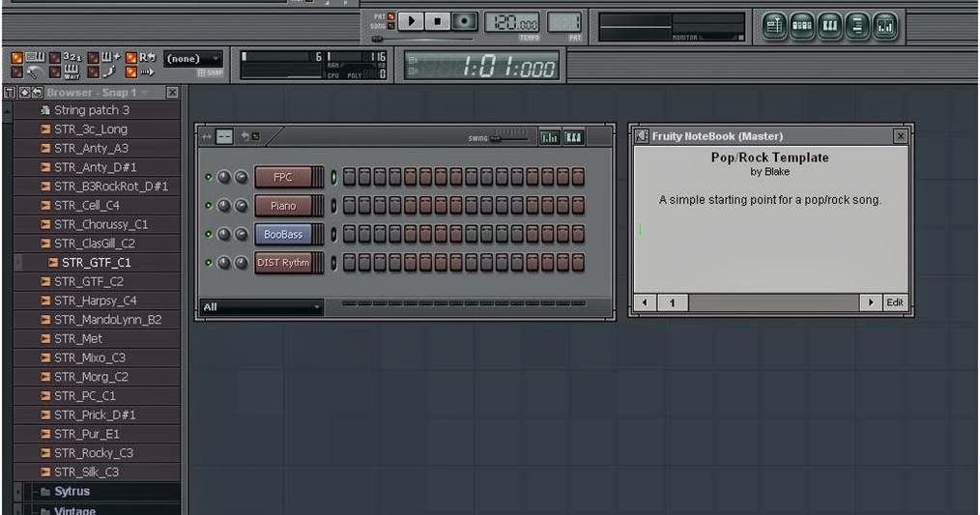Toggle the metronome wrench option
980x515 pixels.
(x=26, y=72)
